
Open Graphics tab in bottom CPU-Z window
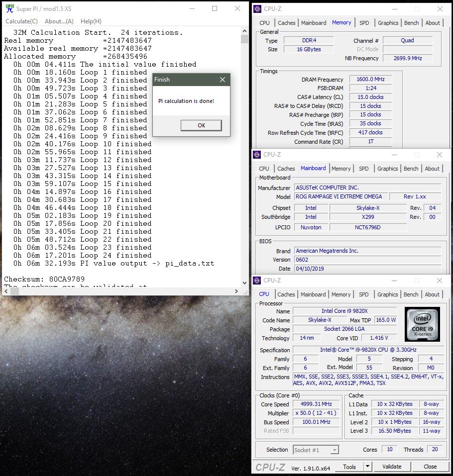tap(387, 294)
